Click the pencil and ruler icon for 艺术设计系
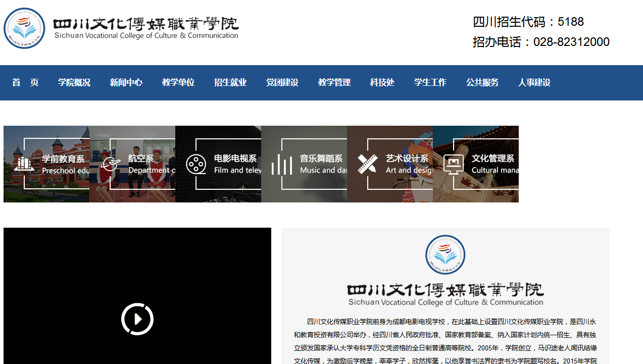The height and width of the screenshot is (364, 643). (368, 164)
